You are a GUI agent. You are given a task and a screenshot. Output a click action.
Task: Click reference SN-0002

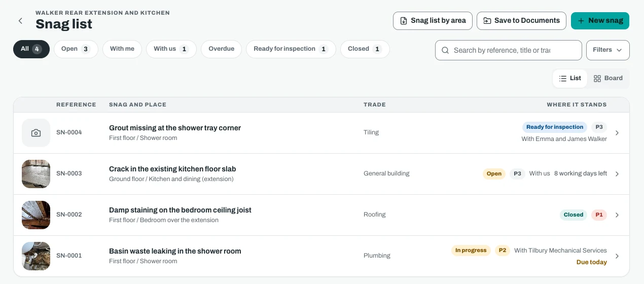(69, 215)
